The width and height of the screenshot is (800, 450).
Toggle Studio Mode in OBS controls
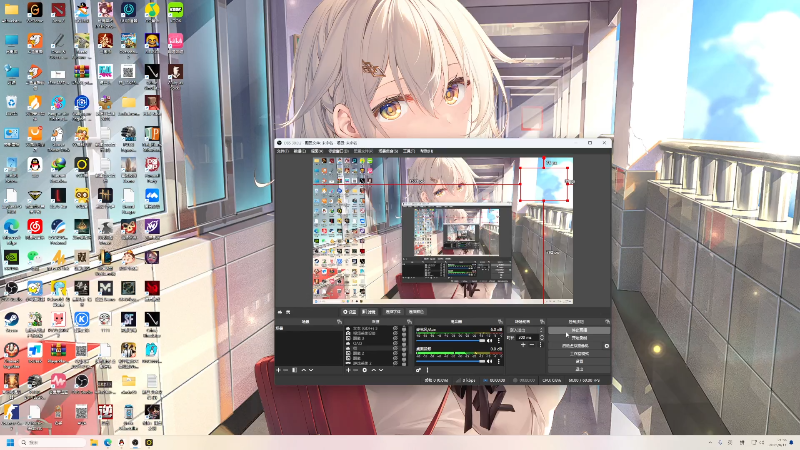pos(579,354)
